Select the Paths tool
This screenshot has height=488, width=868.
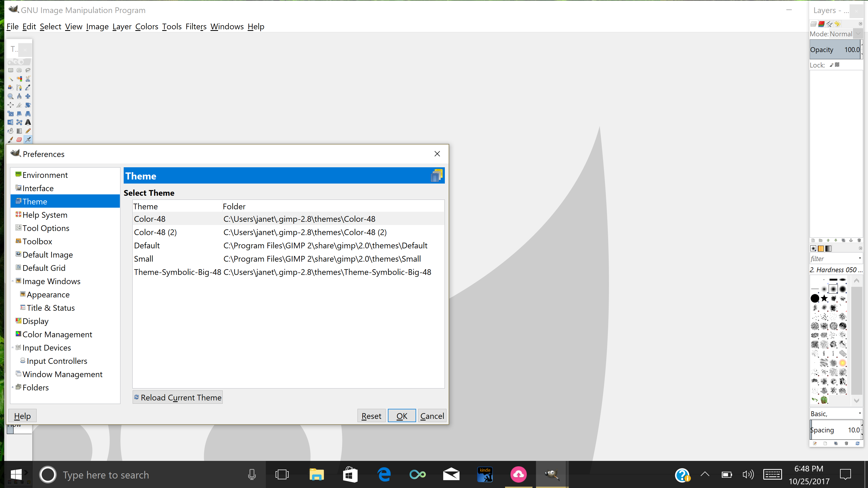tap(19, 88)
